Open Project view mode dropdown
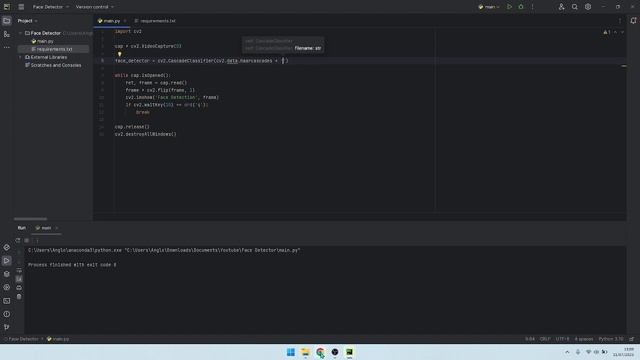Screen dimensions: 640x360 point(27,21)
